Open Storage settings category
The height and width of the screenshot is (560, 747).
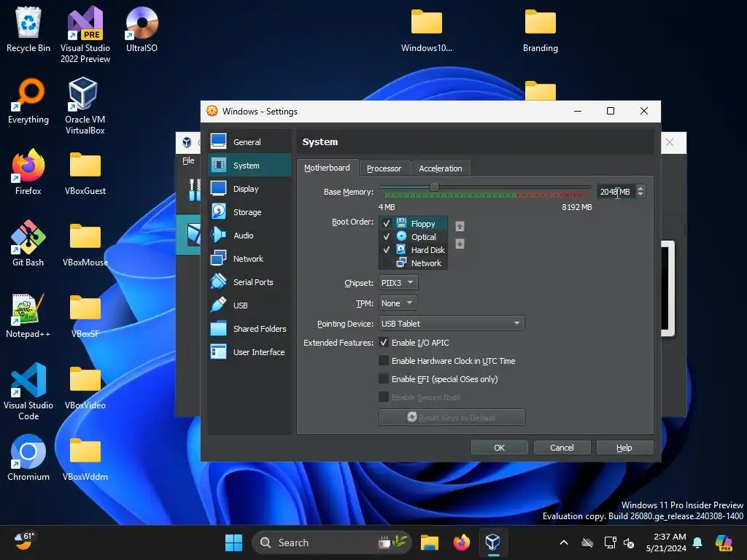point(249,212)
